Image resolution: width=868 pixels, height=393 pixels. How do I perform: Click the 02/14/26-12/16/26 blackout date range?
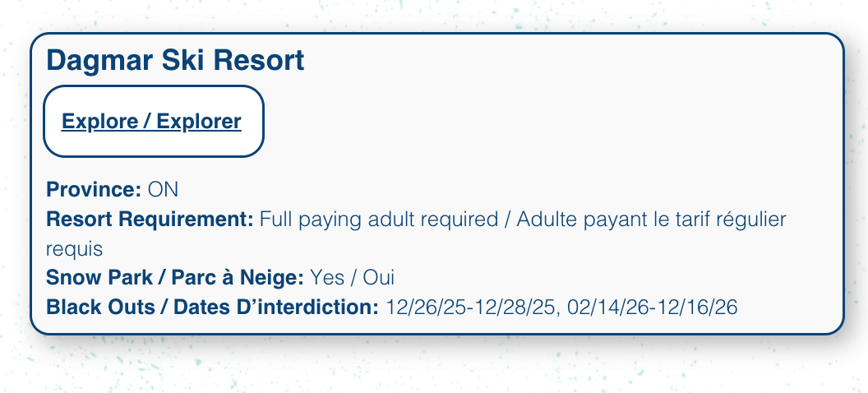[652, 307]
